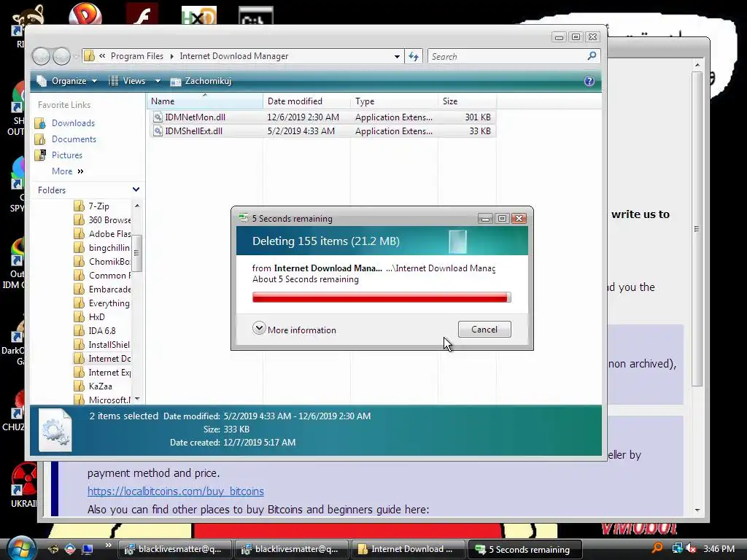Viewport: 747px width, 560px height.
Task: Click the folder tree scroll up arrow
Action: [x=137, y=206]
